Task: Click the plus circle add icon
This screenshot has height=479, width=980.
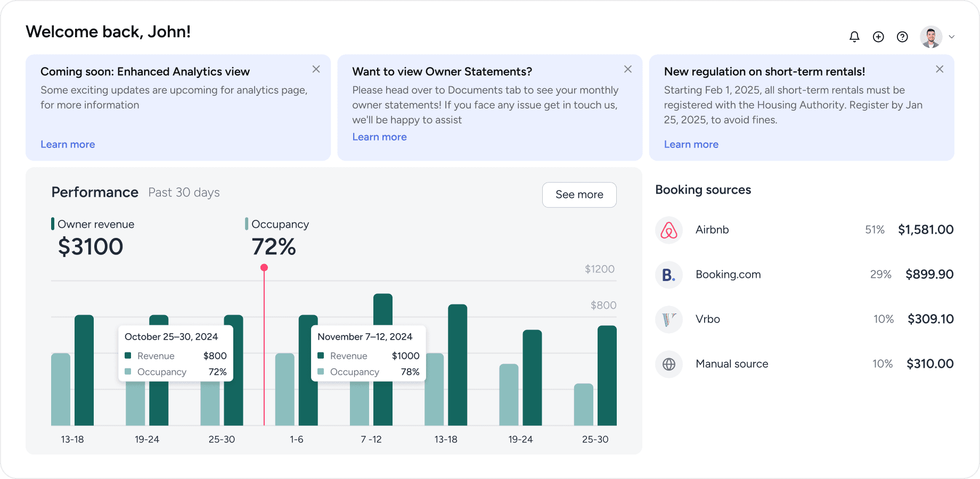Action: (x=878, y=37)
